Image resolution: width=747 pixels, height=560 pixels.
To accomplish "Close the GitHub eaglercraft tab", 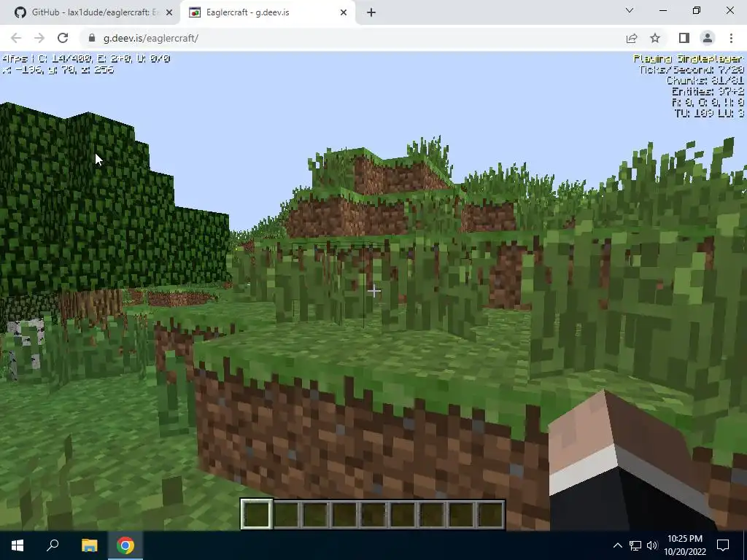I will click(x=169, y=13).
